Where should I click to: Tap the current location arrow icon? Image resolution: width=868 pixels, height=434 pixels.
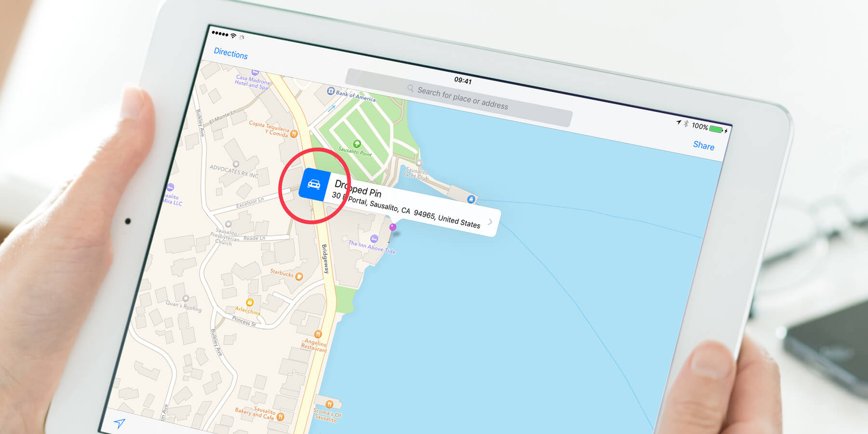tap(119, 423)
